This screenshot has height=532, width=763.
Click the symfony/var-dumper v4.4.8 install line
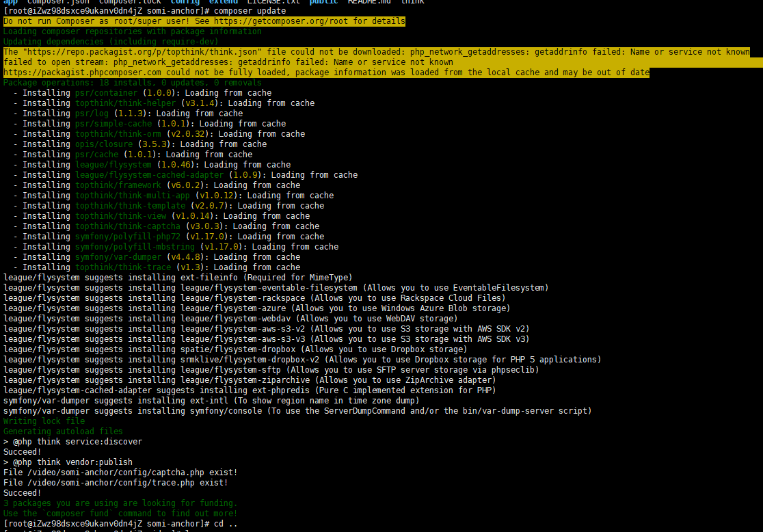pos(157,256)
